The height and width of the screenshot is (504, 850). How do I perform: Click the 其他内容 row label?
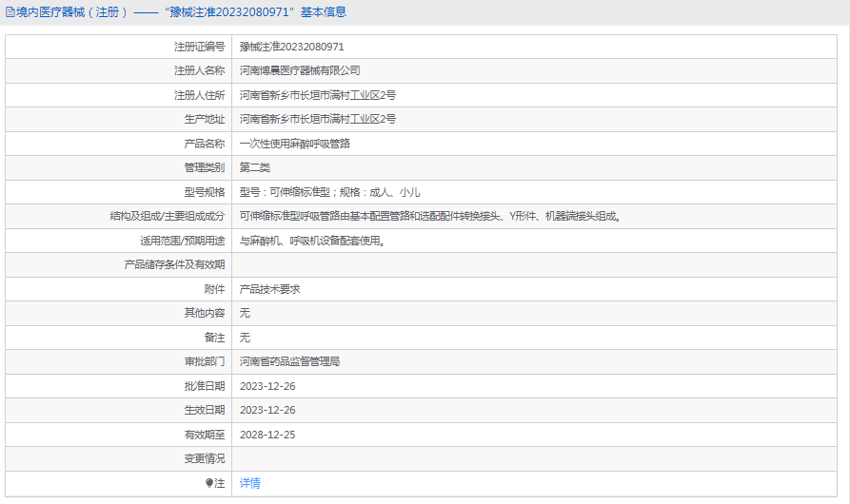(205, 313)
